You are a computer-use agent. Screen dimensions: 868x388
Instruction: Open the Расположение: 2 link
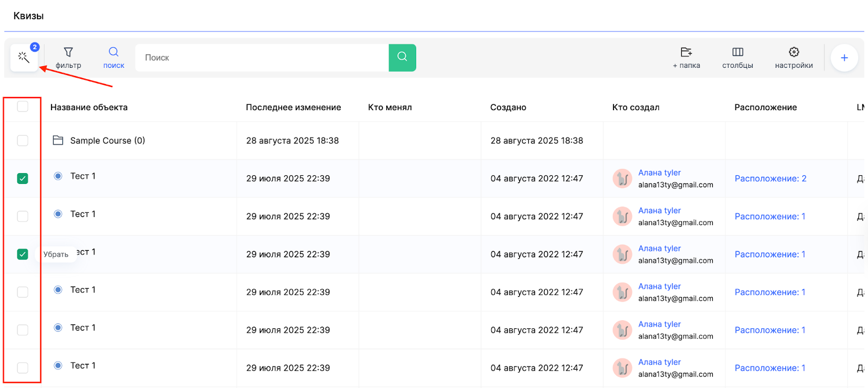[x=770, y=179]
